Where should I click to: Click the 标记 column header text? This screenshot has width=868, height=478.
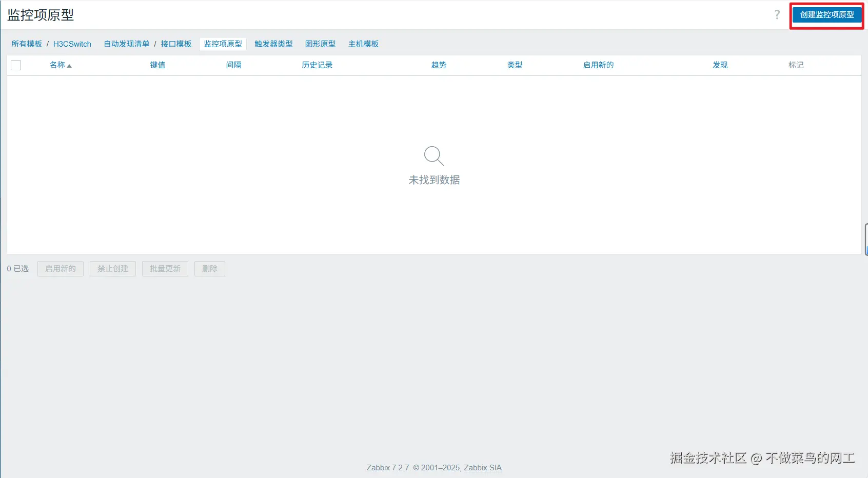click(x=796, y=65)
